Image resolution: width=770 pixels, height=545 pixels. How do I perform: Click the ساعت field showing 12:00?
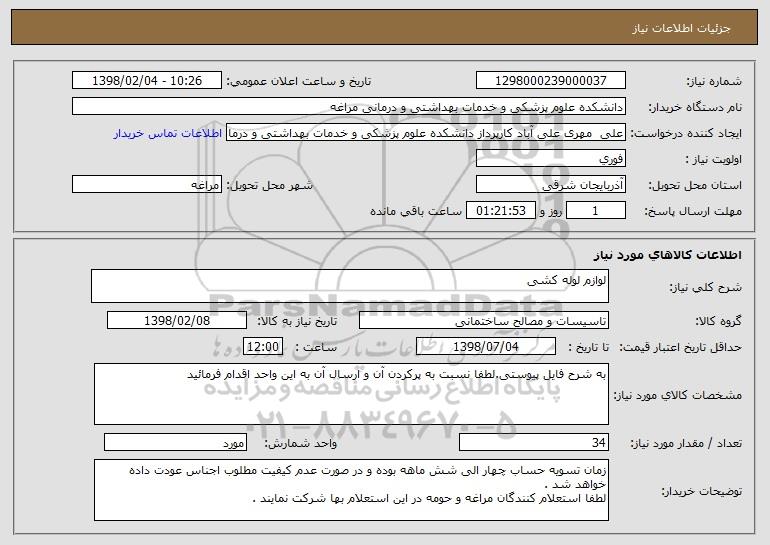263,347
